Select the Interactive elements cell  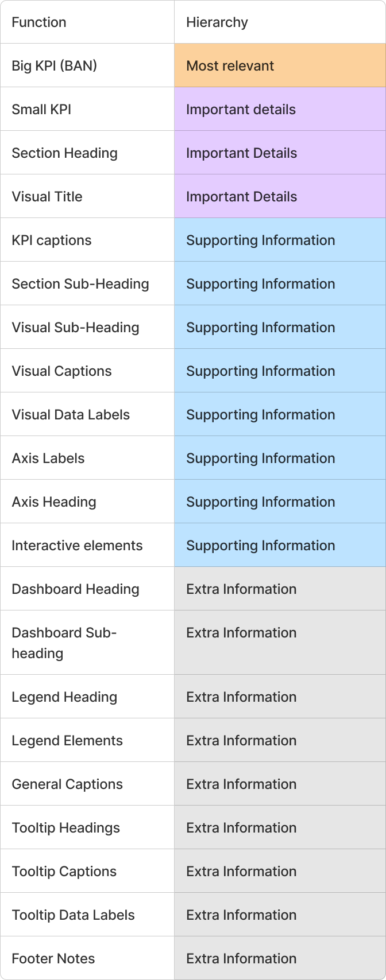87,545
